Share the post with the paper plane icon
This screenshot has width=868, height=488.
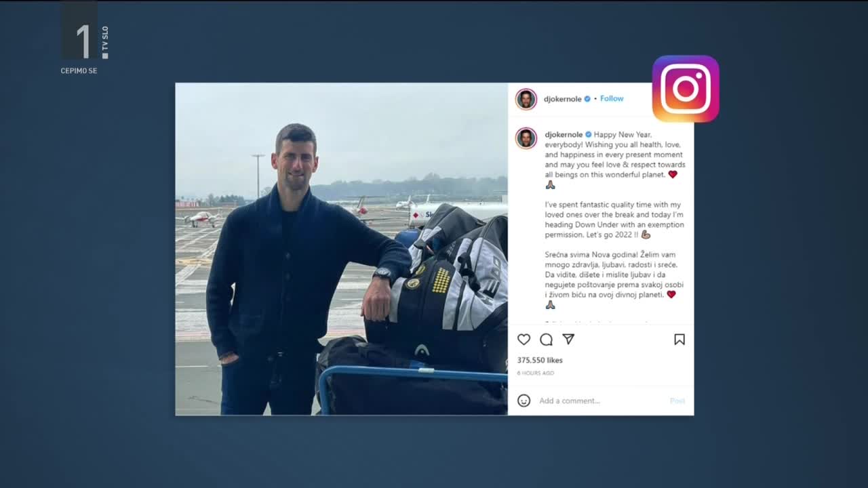pos(568,339)
